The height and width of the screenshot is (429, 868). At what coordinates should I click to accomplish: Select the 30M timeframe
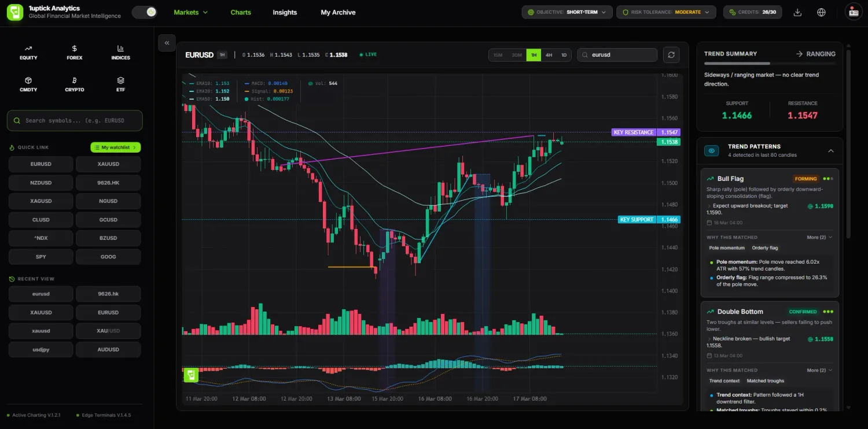point(517,55)
